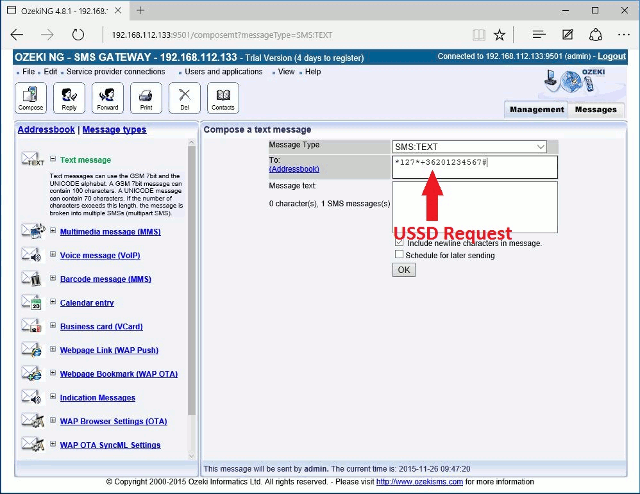Viewport: 640px width, 494px height.
Task: Click the Del toolbar icon
Action: coord(184,98)
